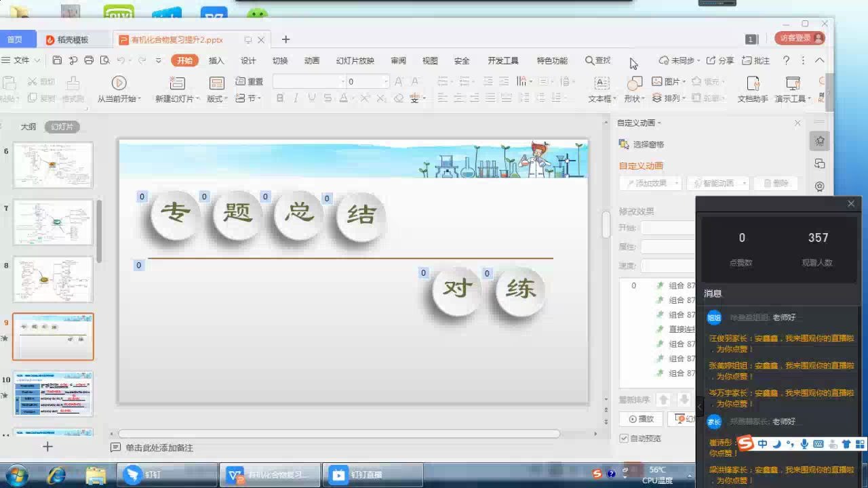Switch to the Slide Show (幻灯片放映) tab

point(355,60)
